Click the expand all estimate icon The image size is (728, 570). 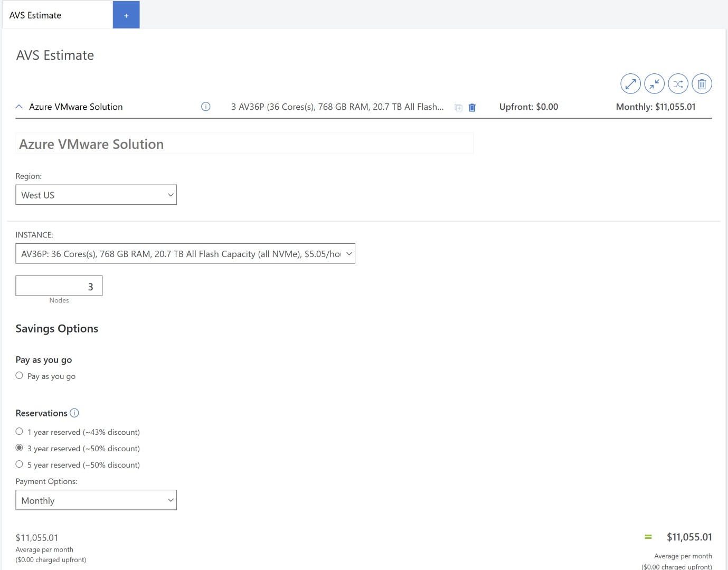(630, 83)
